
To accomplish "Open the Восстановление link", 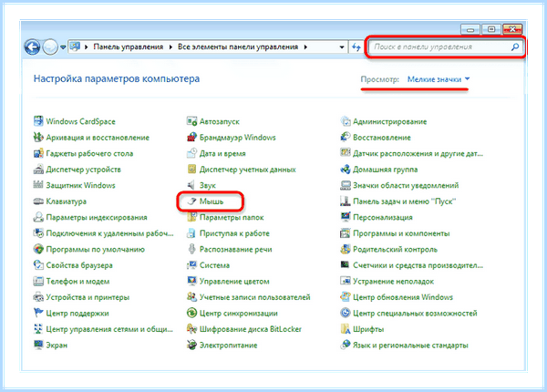I will coord(382,138).
